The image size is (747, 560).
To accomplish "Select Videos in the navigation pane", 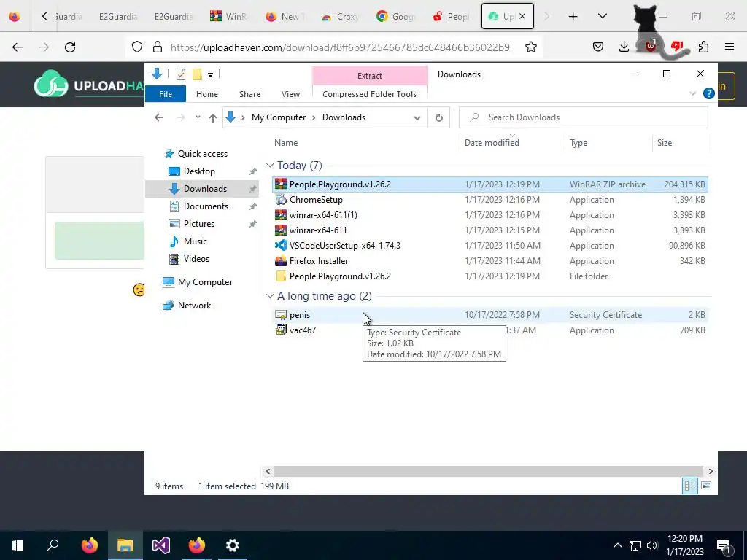I will pos(196,259).
